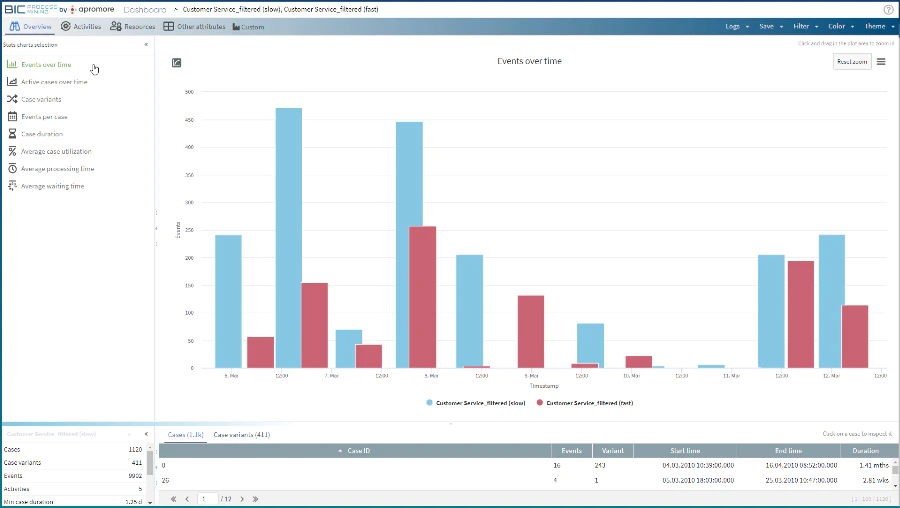Click the Reset zoom button
The height and width of the screenshot is (508, 900).
point(852,61)
